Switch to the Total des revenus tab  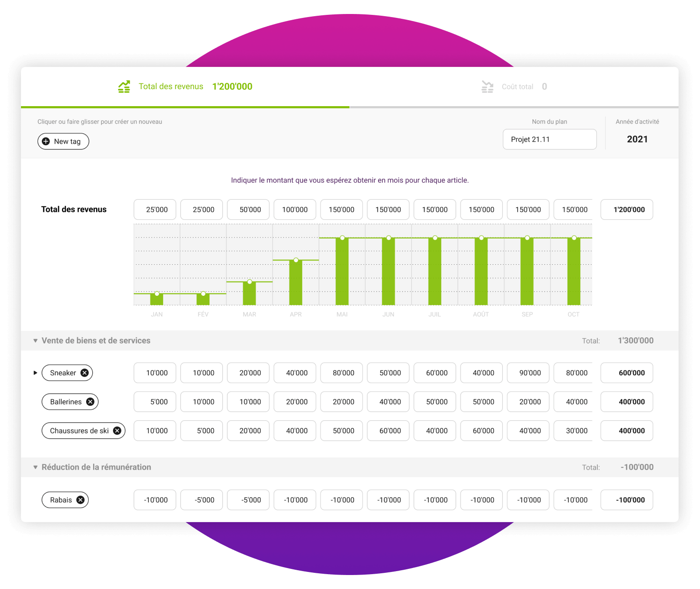185,87
